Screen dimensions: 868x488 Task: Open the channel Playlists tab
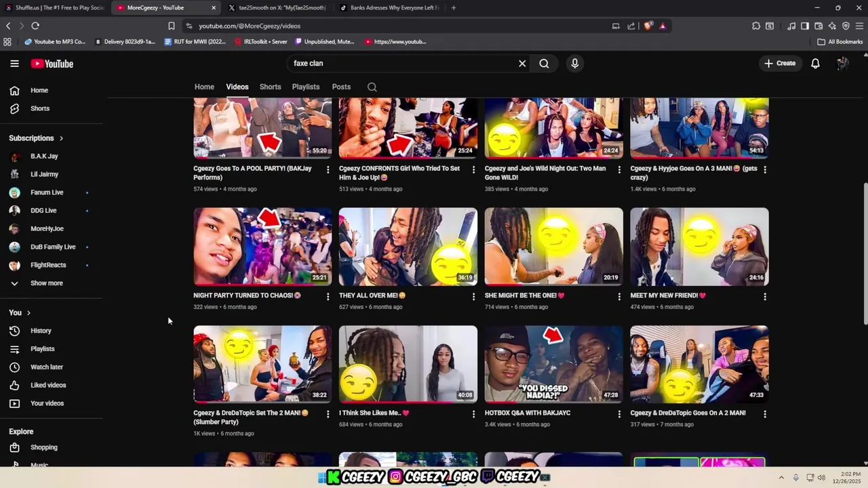(306, 87)
